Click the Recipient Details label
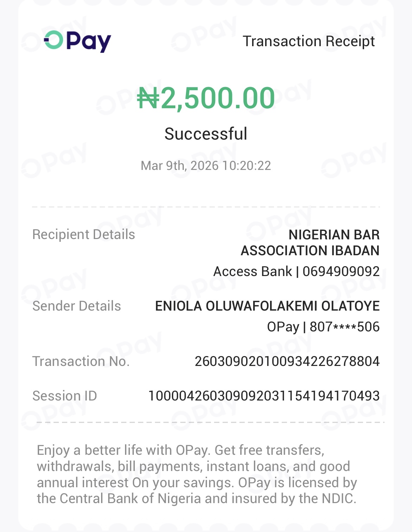The height and width of the screenshot is (532, 412). (x=84, y=234)
